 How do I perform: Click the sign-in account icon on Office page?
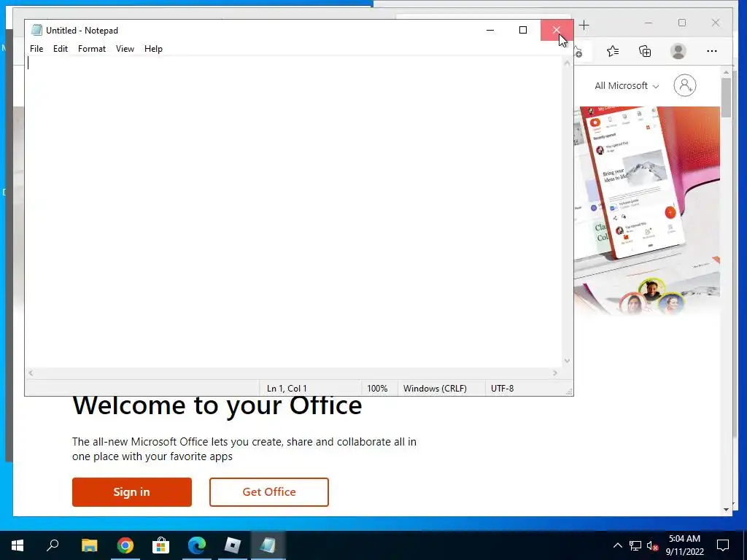(684, 85)
